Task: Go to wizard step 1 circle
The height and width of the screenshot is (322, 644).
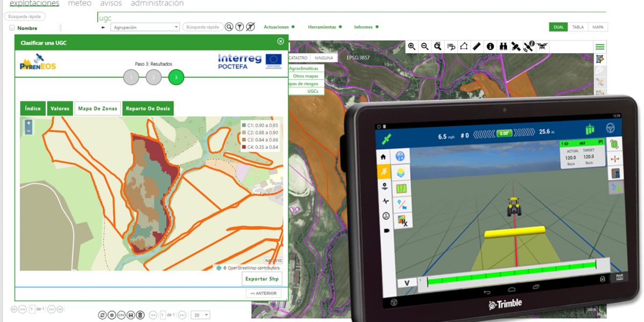Action: [131, 78]
